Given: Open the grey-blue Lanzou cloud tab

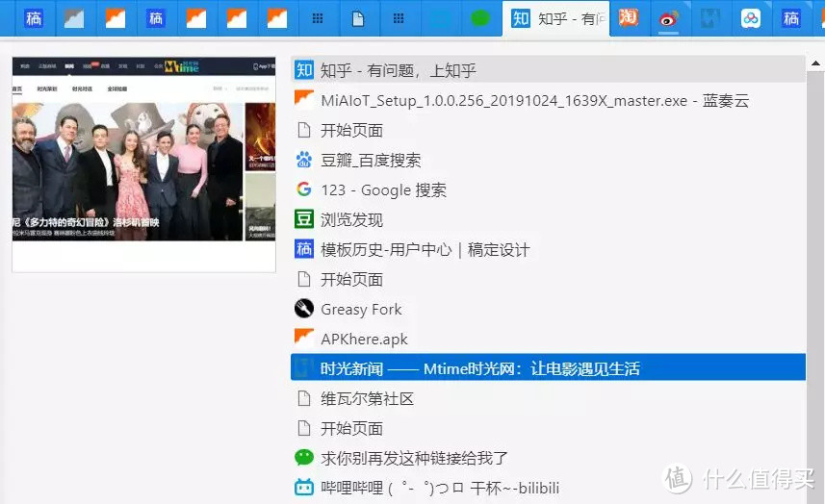Looking at the screenshot, I should point(74,18).
